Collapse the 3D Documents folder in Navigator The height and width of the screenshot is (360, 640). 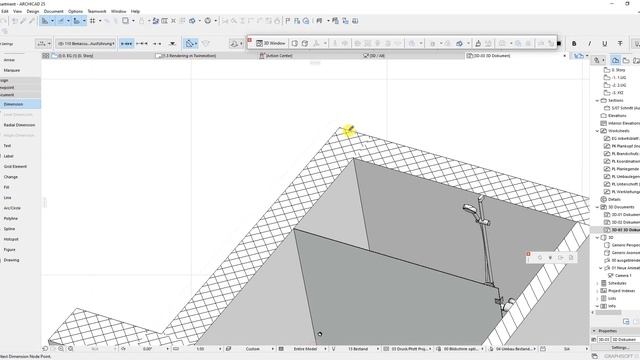(x=597, y=207)
